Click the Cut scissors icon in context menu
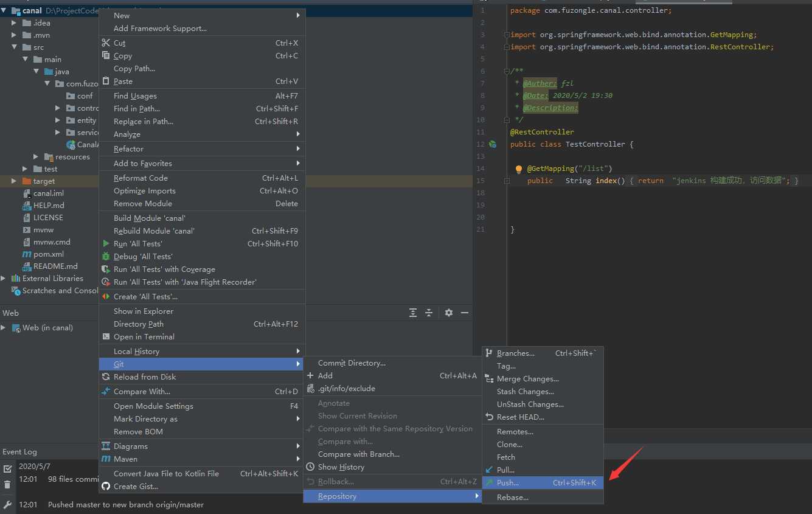 [106, 43]
